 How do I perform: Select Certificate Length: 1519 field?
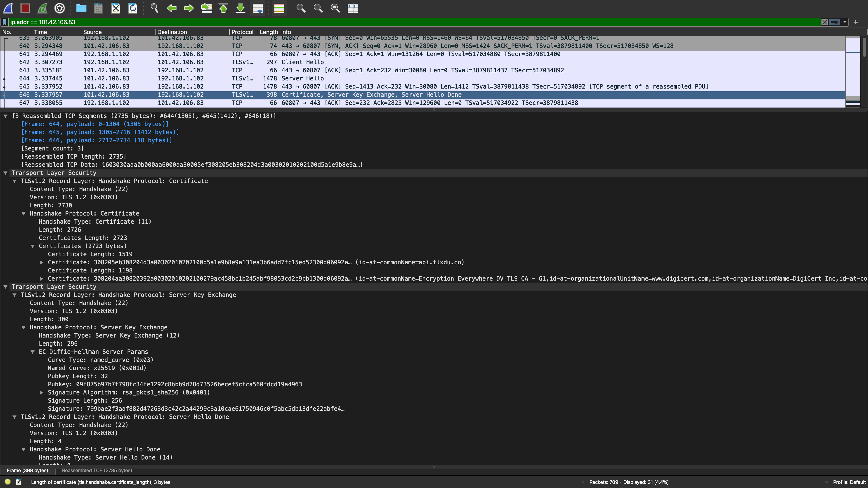point(90,254)
